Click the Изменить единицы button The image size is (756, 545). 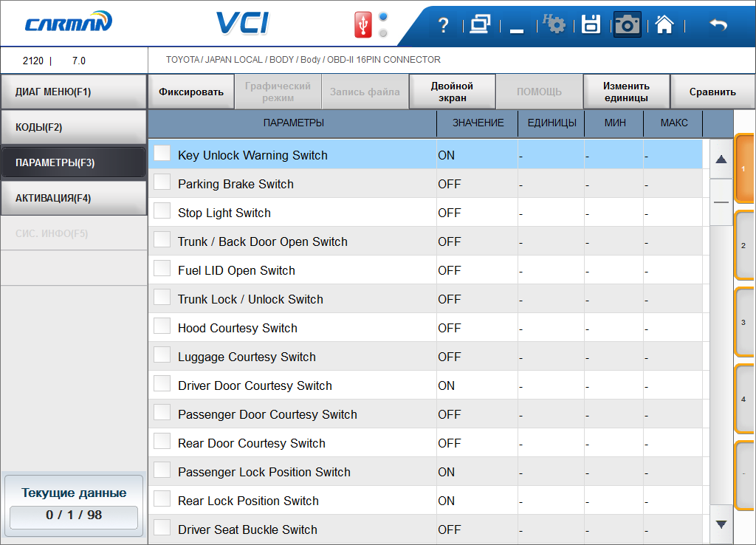tap(626, 92)
